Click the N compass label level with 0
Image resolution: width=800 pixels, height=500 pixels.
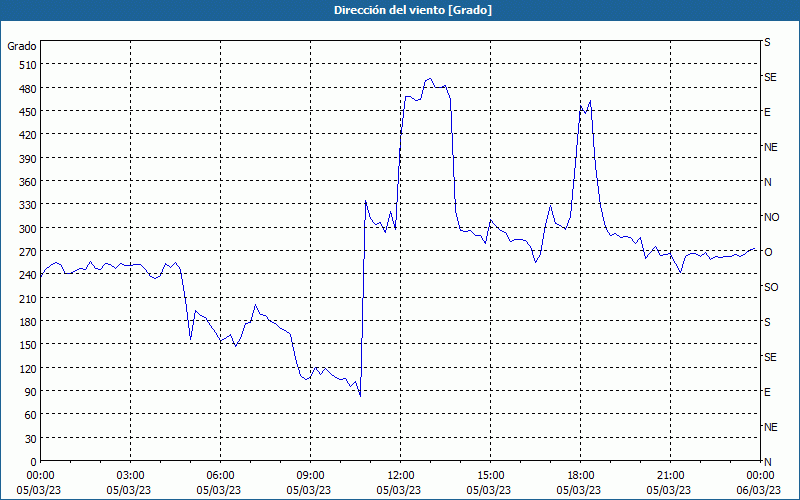[x=767, y=462]
